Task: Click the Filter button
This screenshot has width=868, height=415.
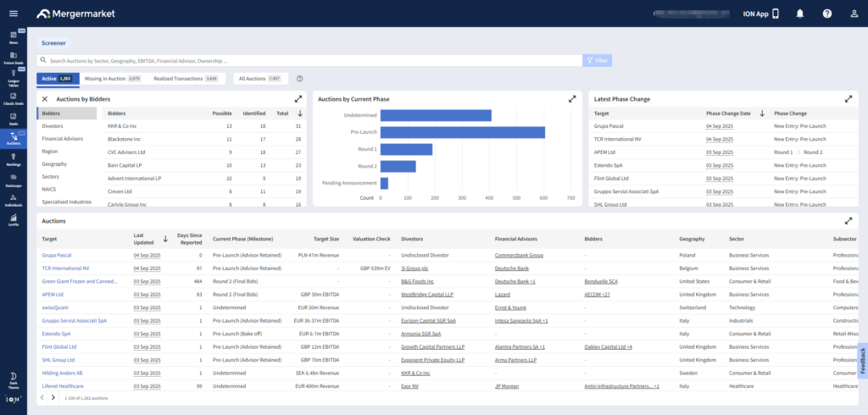Action: click(597, 61)
